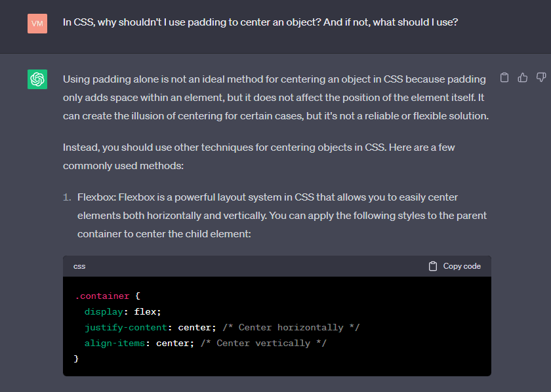This screenshot has height=392, width=551.
Task: Select the ChatGPT green avatar icon
Action: point(37,78)
